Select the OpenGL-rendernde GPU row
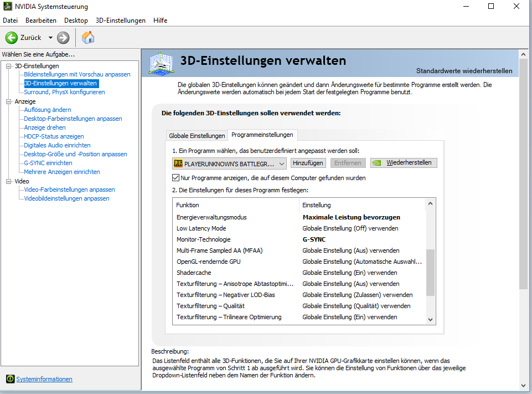 click(299, 262)
